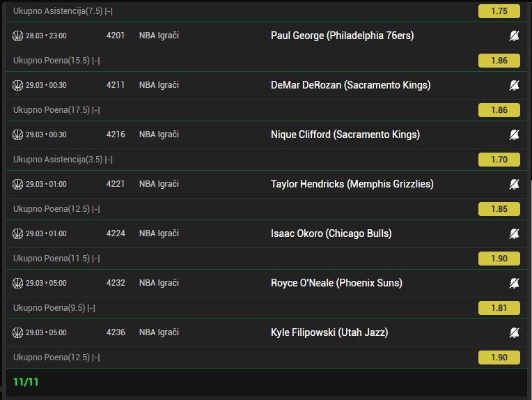Click the 11/11 counter at the bottom
This screenshot has width=532, height=400.
pos(26,382)
